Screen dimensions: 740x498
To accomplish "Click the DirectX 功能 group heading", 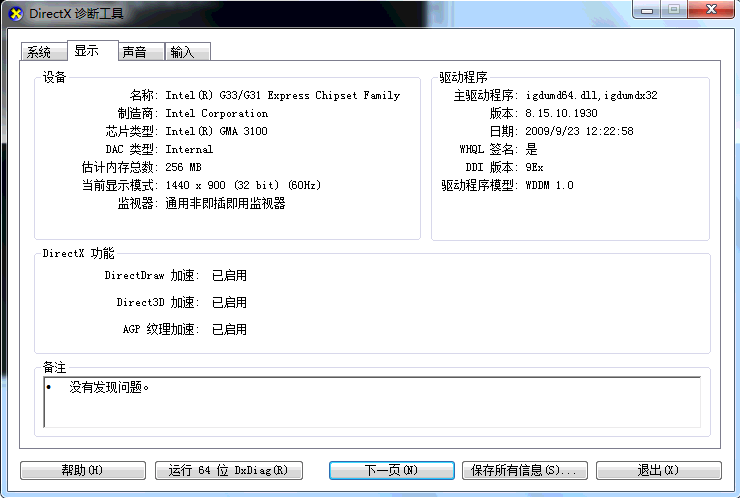I will tap(78, 253).
